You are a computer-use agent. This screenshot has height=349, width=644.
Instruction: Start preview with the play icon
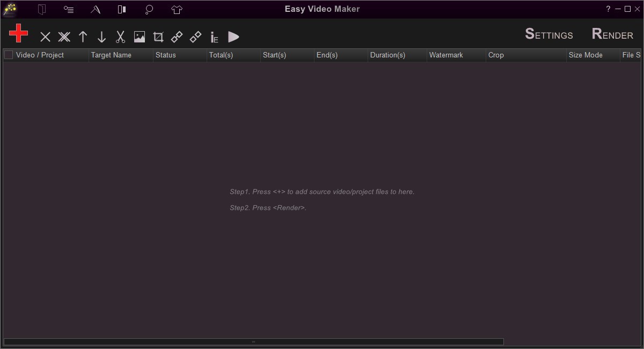coord(233,37)
